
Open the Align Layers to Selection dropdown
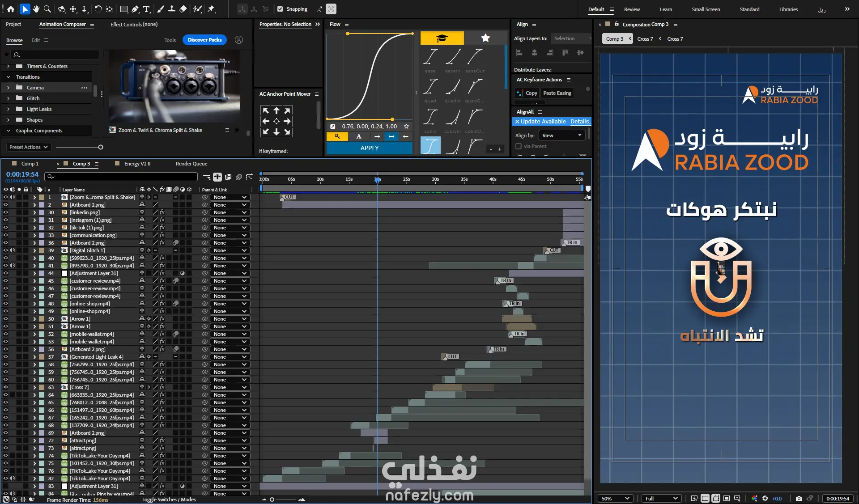572,38
